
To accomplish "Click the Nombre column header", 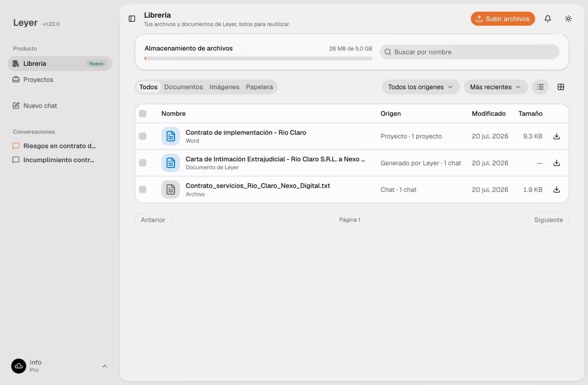I will tap(174, 114).
